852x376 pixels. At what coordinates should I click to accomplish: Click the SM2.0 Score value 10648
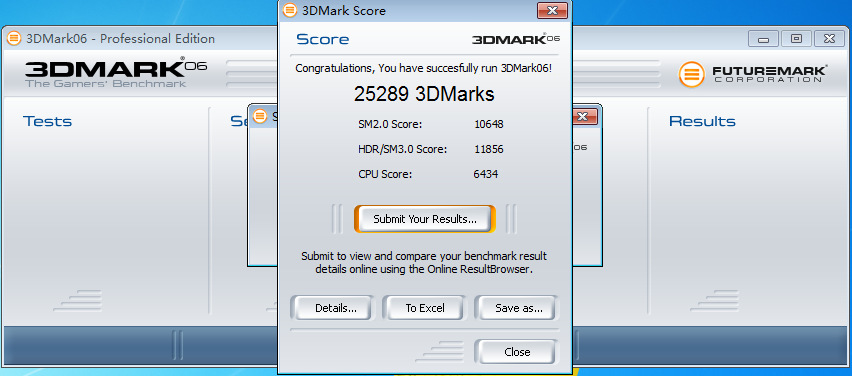tap(488, 124)
